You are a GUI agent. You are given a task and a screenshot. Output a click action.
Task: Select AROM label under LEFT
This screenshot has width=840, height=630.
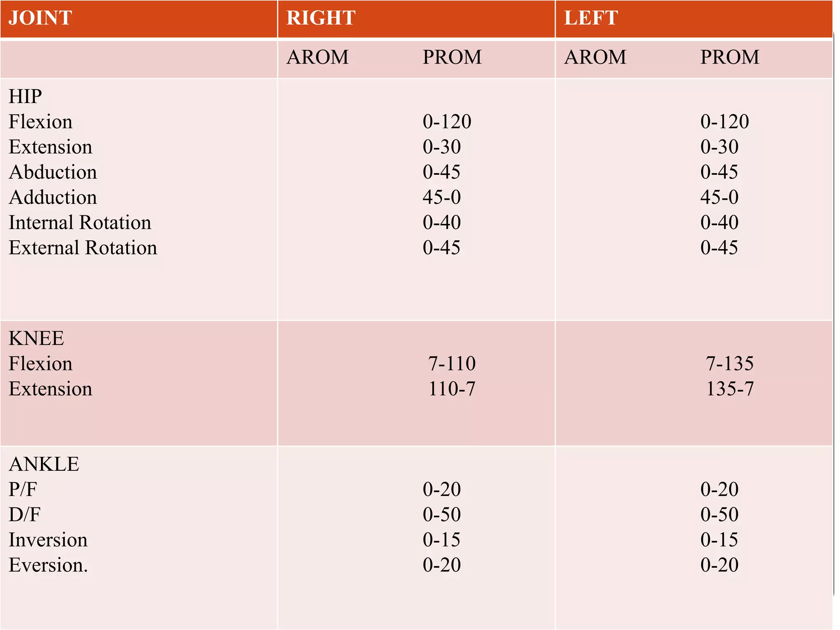[595, 57]
